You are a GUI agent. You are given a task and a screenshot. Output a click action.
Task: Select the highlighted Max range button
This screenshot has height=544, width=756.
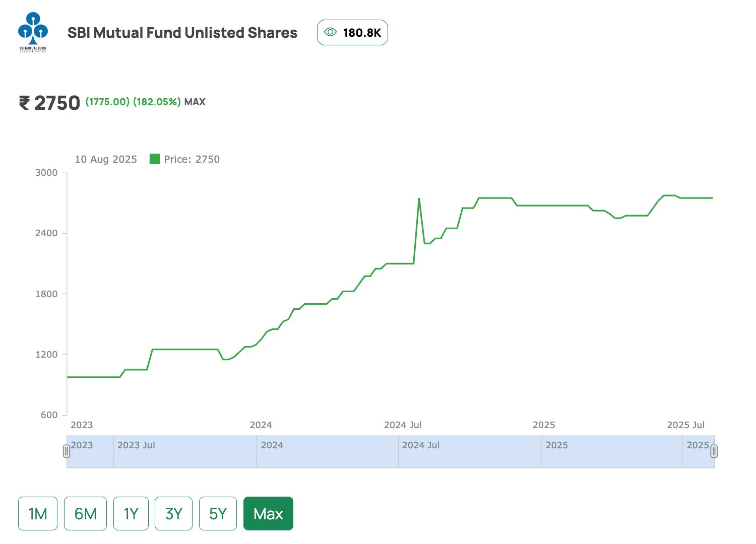[268, 514]
